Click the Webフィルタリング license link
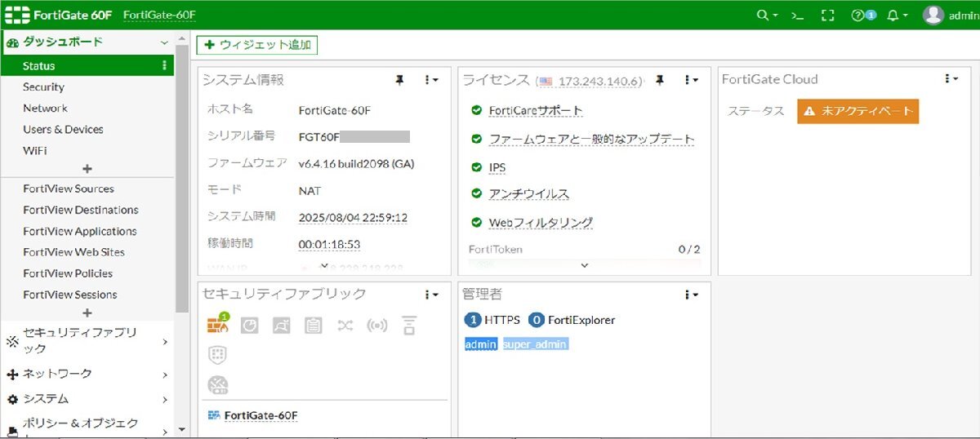Viewport: 980px width, 439px height. tap(541, 223)
